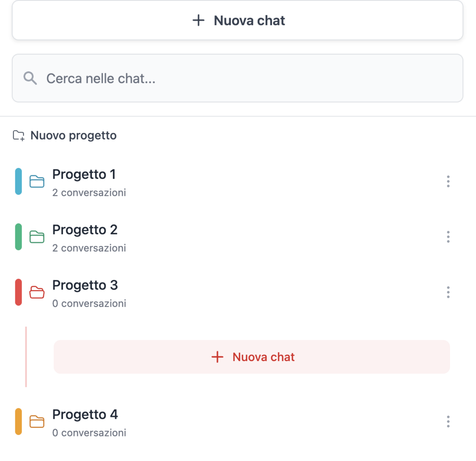The height and width of the screenshot is (461, 476).
Task: Click the plus icon in top Nuova chat
Action: (x=198, y=20)
